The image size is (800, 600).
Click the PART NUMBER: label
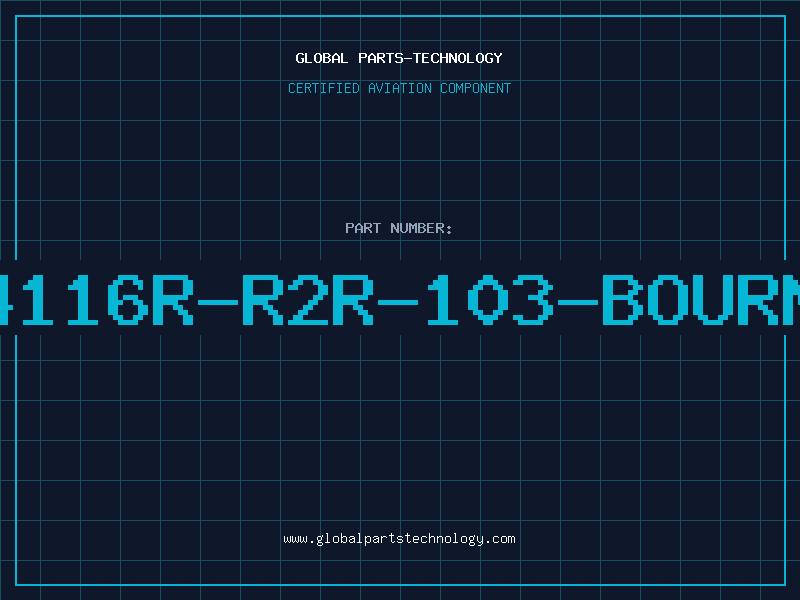click(399, 228)
